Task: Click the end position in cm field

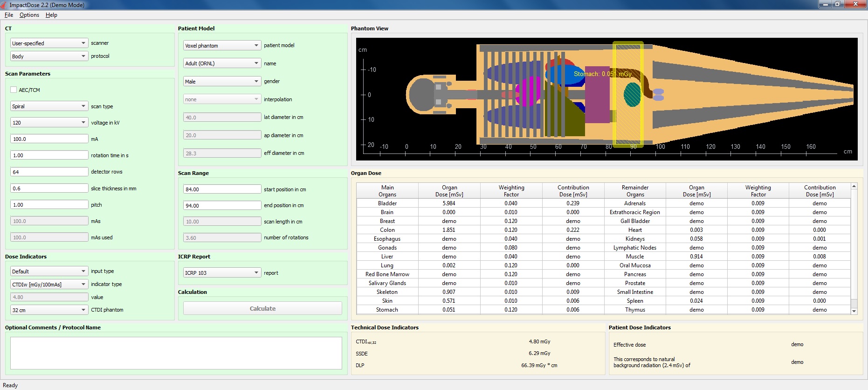Action: coord(222,205)
